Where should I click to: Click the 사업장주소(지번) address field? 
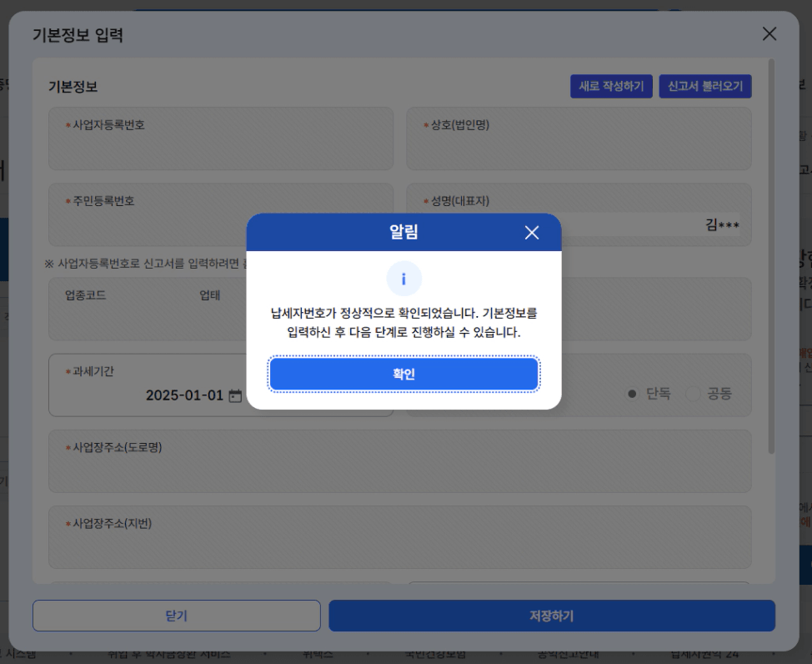coord(400,547)
